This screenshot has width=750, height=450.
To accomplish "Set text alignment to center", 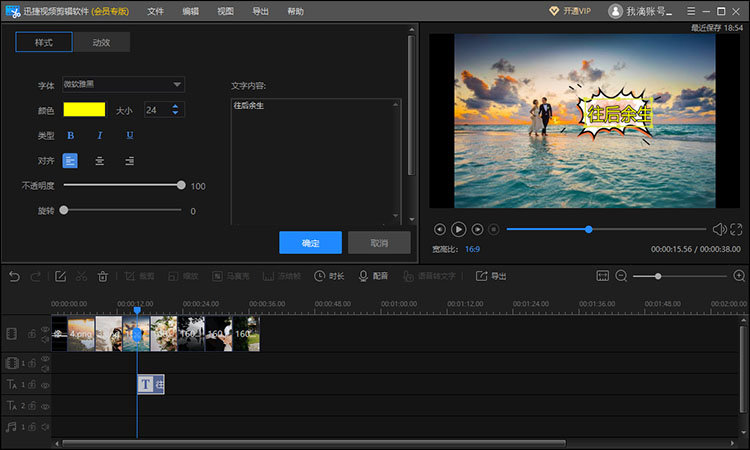I will (x=99, y=161).
